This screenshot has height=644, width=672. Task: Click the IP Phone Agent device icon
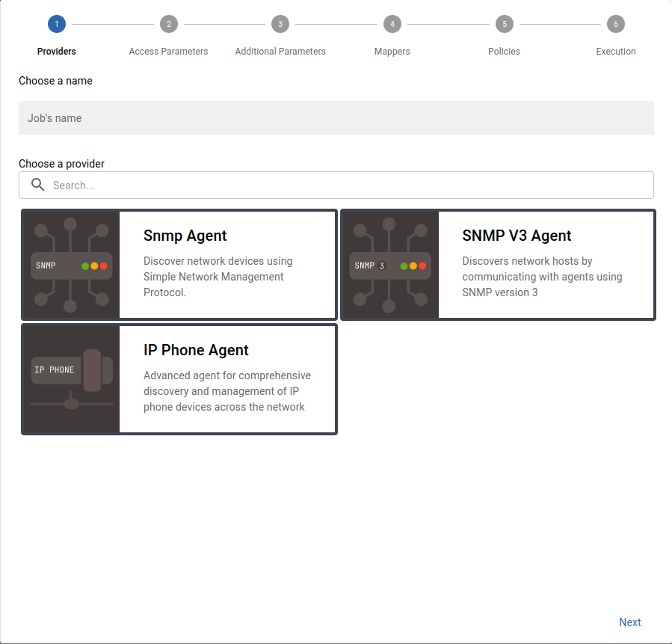[x=72, y=379]
